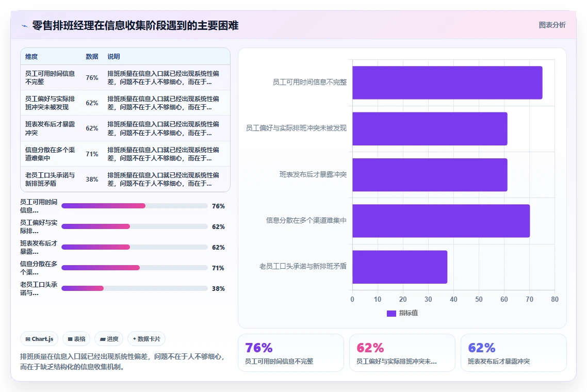Click the stat card label 员工偏好与实际排班冲突未...
This screenshot has height=392, width=587.
[397, 361]
